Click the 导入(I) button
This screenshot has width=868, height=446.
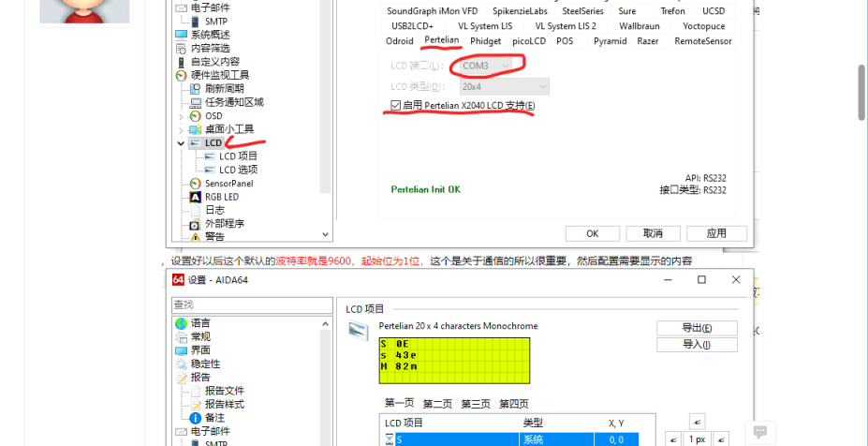pos(697,345)
